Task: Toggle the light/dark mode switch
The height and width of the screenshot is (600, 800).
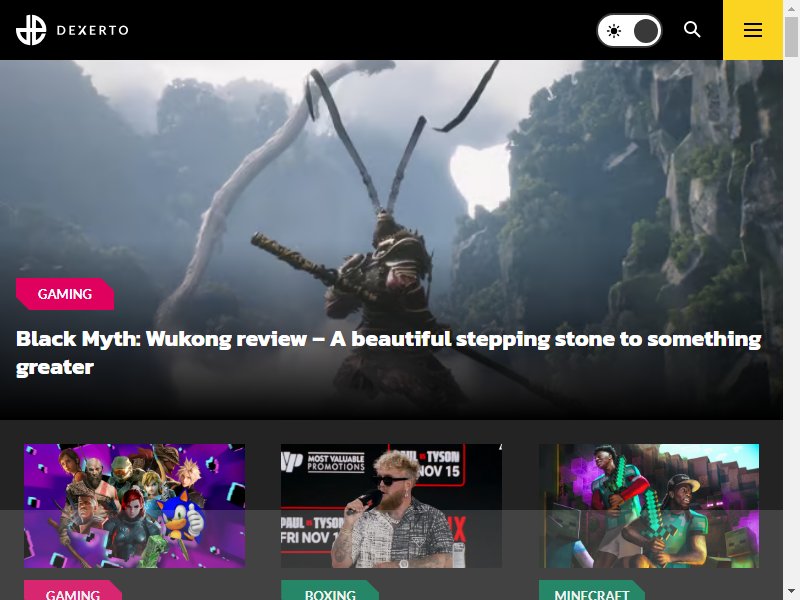Action: pos(629,31)
